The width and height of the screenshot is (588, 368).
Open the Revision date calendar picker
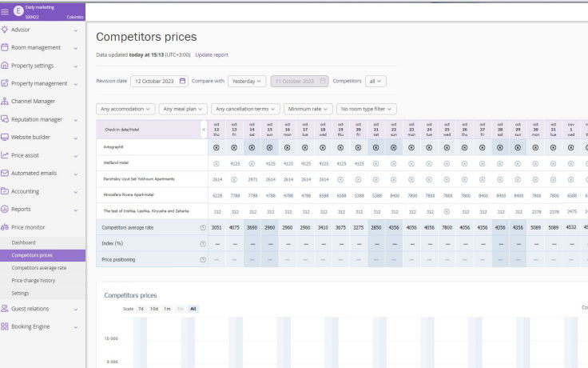[x=183, y=81]
